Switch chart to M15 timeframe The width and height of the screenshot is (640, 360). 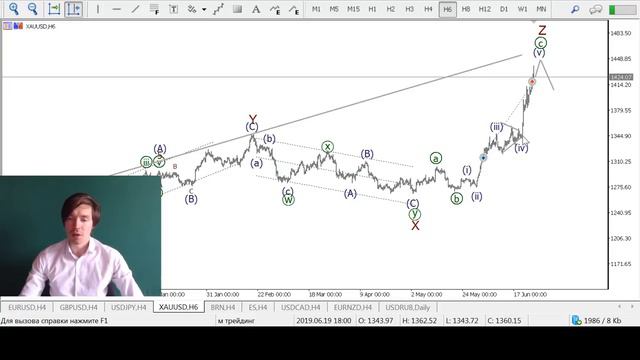pyautogui.click(x=353, y=9)
